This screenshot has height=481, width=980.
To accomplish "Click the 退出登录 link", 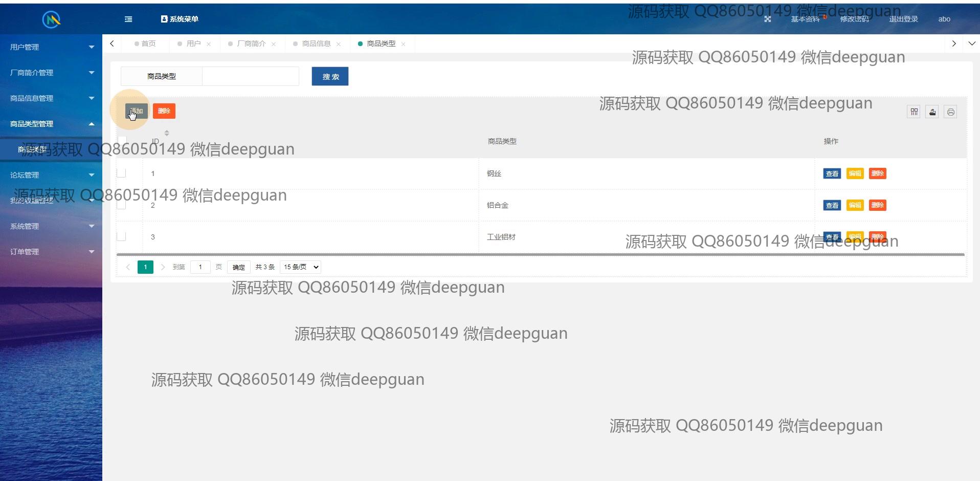I will click(x=903, y=19).
